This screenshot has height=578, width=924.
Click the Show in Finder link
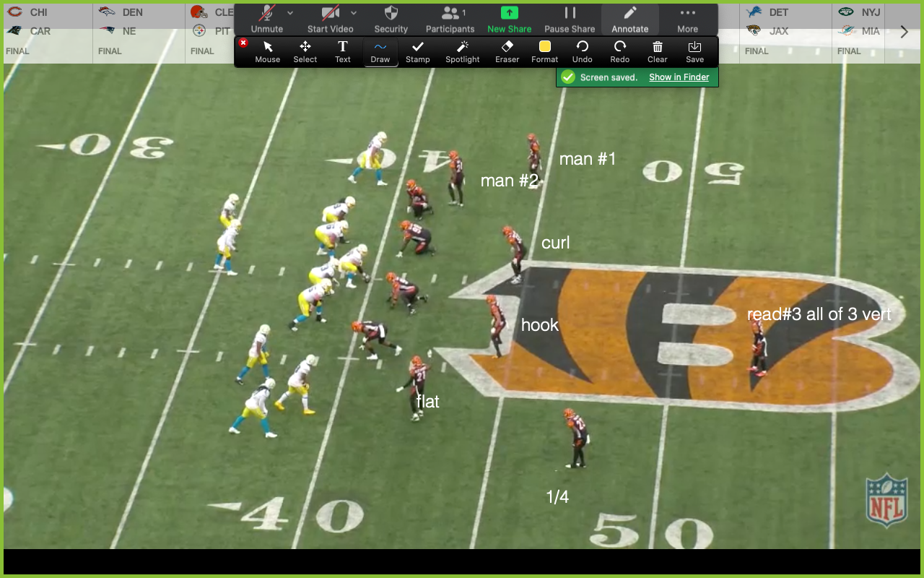click(679, 77)
